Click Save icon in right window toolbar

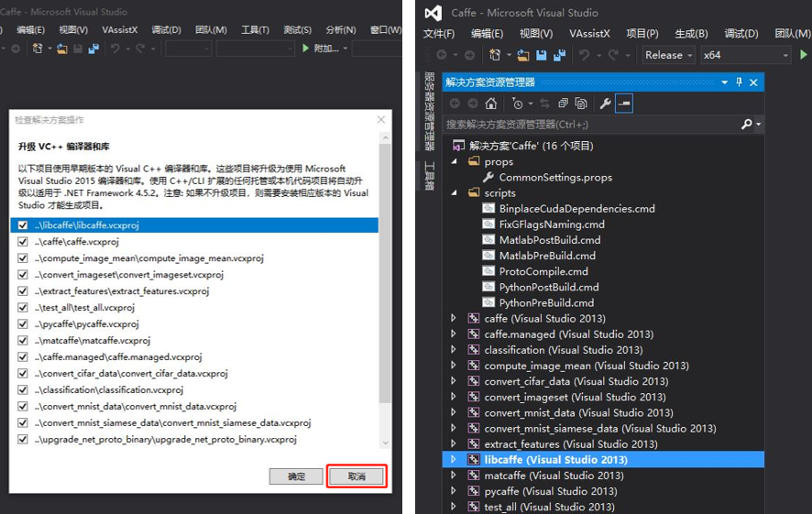coord(541,55)
